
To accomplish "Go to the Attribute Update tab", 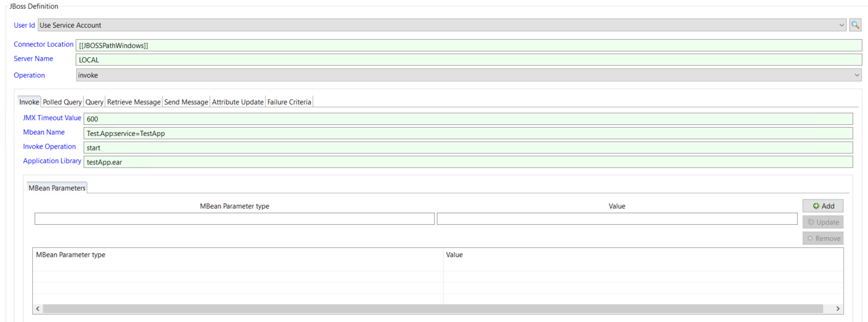I will click(x=238, y=102).
